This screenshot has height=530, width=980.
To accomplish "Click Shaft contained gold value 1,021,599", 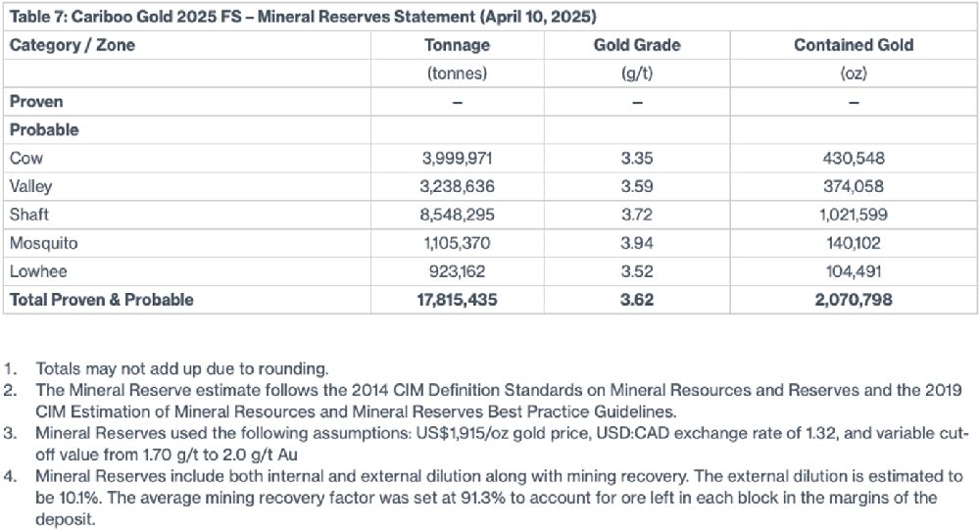I will (854, 215).
